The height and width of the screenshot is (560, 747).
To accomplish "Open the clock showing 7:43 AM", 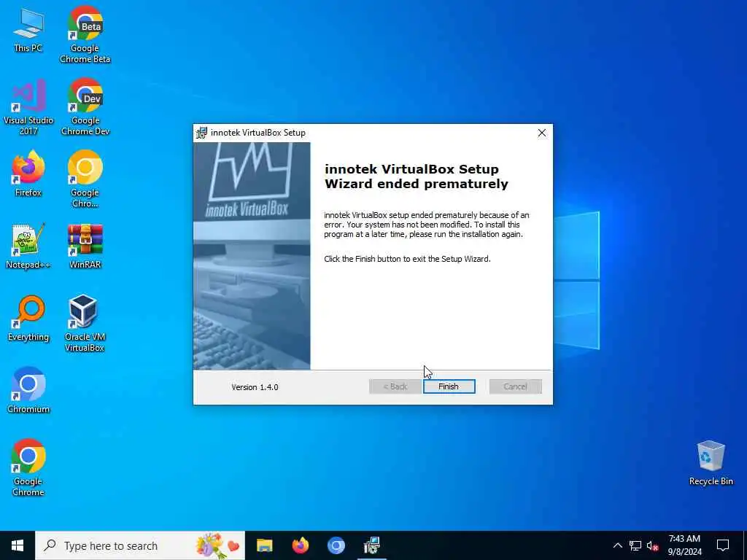I will tap(684, 545).
